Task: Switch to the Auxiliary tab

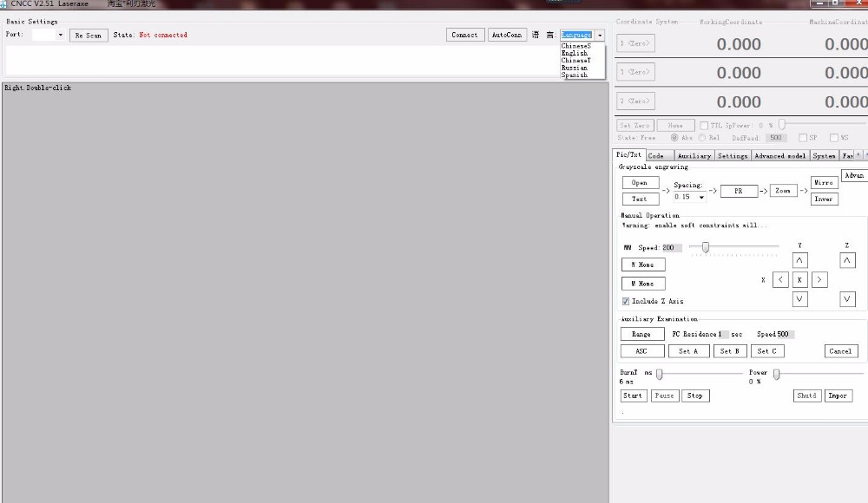Action: 694,156
